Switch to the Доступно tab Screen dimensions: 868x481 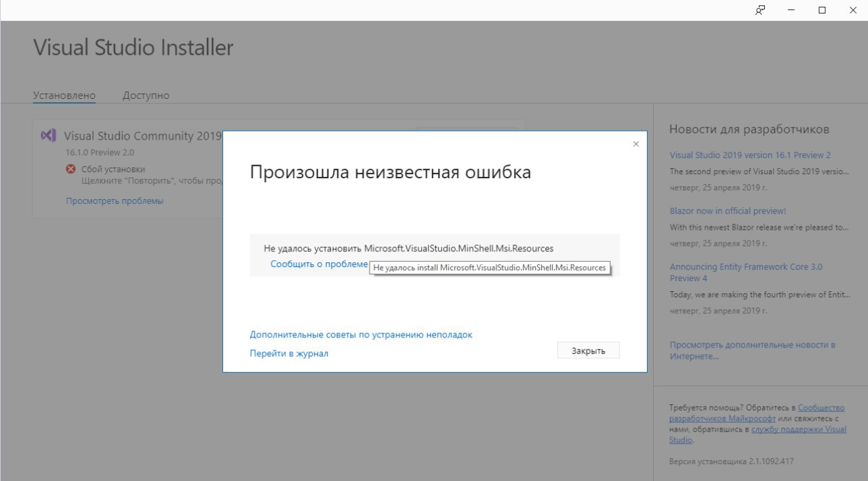click(x=146, y=96)
